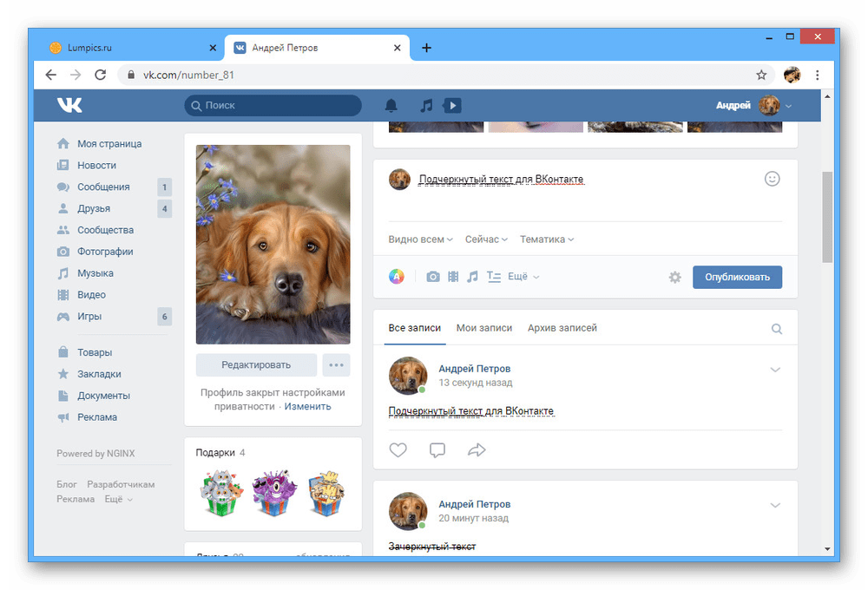Open notifications bell icon
The height and width of the screenshot is (590, 868).
[391, 105]
